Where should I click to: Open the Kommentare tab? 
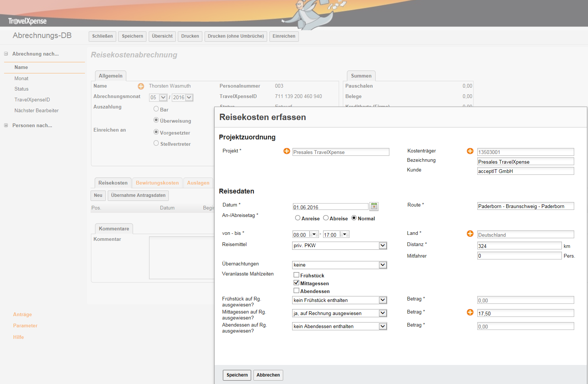[x=114, y=229]
